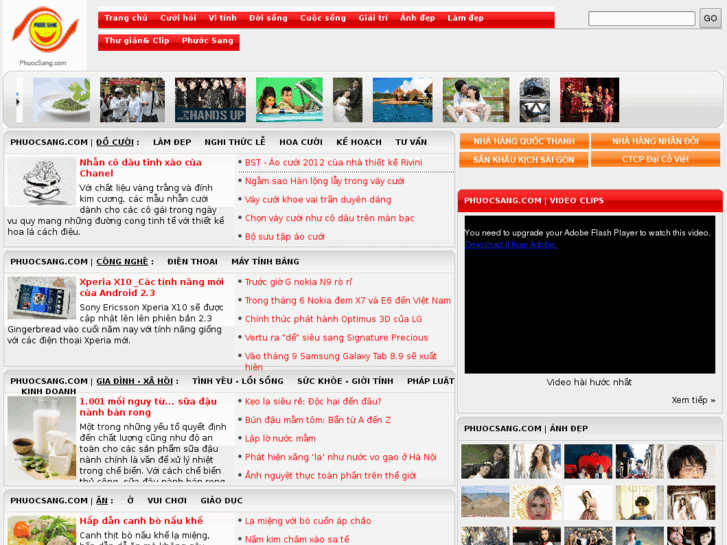Click in the search text field

coord(642,19)
